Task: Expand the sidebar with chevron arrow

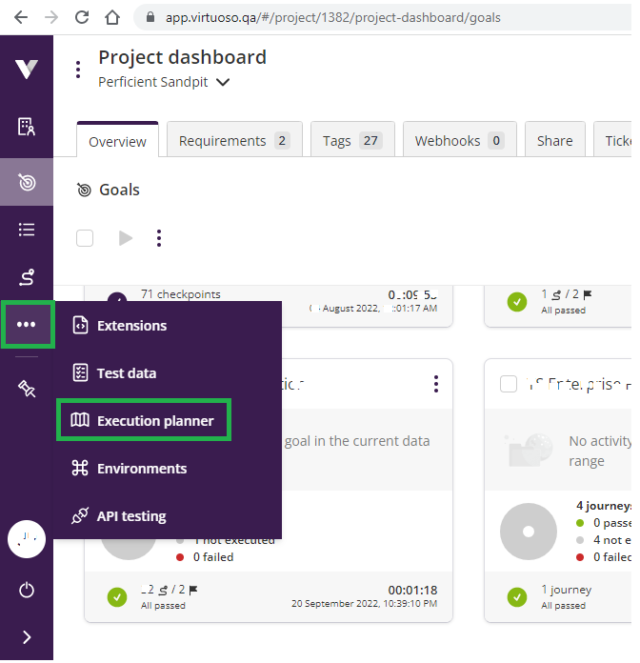Action: tap(26, 637)
